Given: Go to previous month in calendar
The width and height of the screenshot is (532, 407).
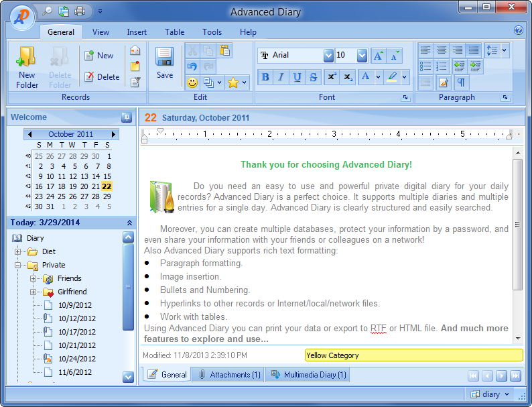Looking at the screenshot, I should (30, 134).
